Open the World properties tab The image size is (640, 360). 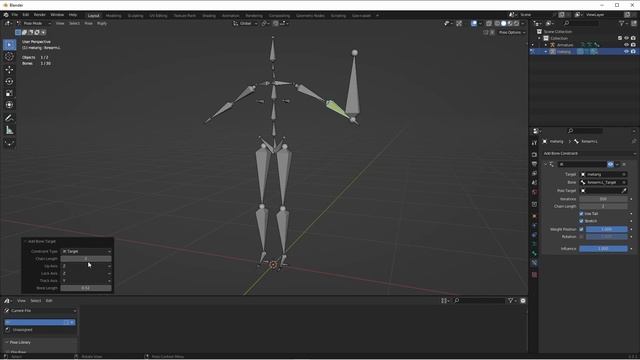(534, 192)
